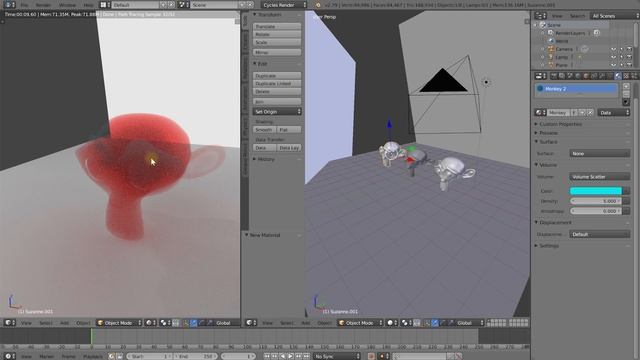Screen dimensions: 640x360
Task: Toggle auto keyframe record button
Action: point(371,356)
